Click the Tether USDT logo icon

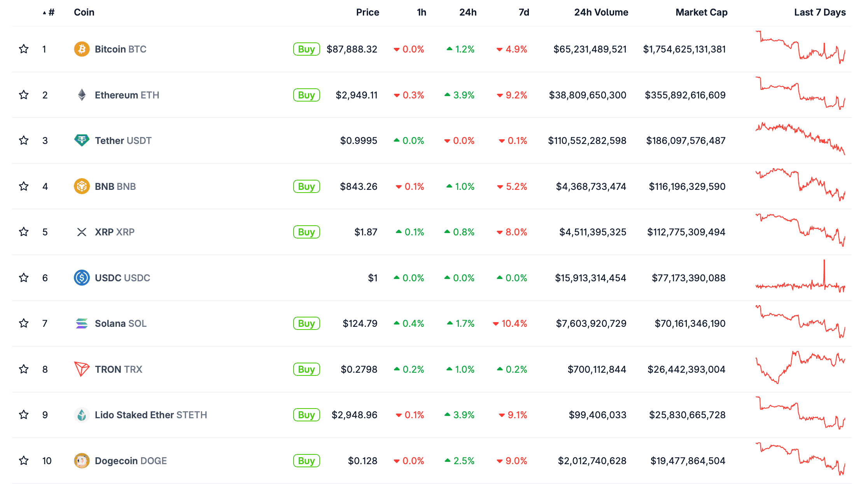[x=82, y=140]
